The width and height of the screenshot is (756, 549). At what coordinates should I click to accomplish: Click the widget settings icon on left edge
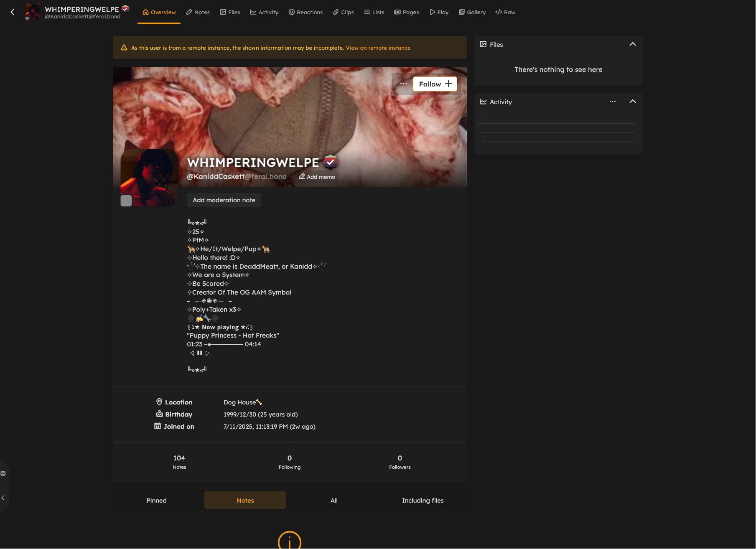click(3, 473)
